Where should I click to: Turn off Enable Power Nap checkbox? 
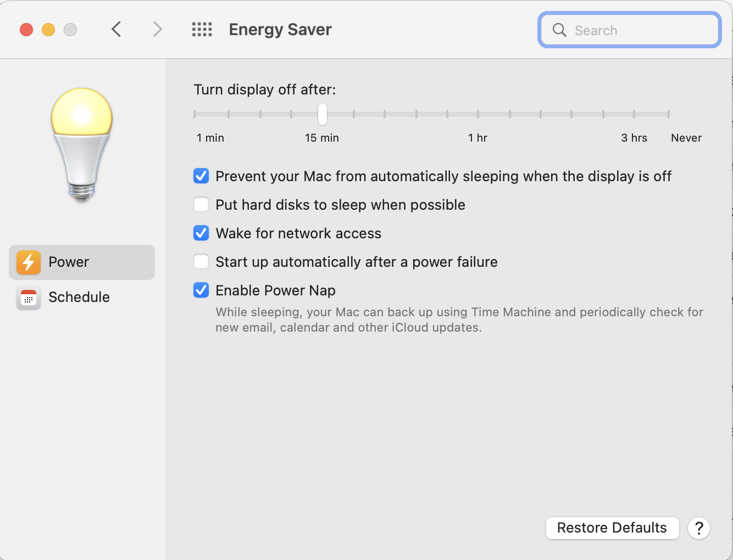click(201, 290)
